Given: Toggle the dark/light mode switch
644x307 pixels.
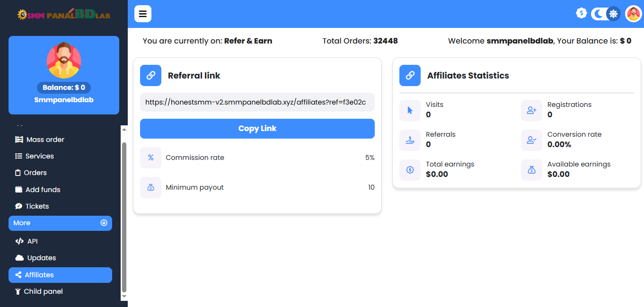Looking at the screenshot, I should click(x=606, y=14).
